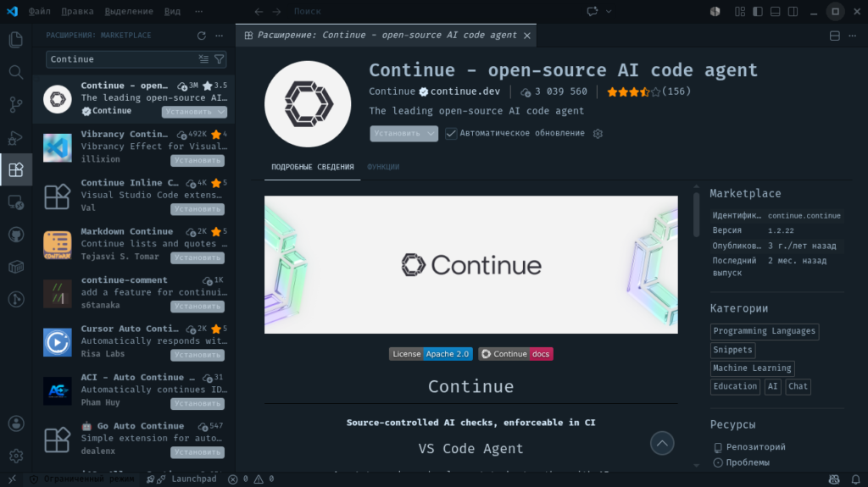
Task: Customize layout via the title bar icon
Action: [740, 11]
